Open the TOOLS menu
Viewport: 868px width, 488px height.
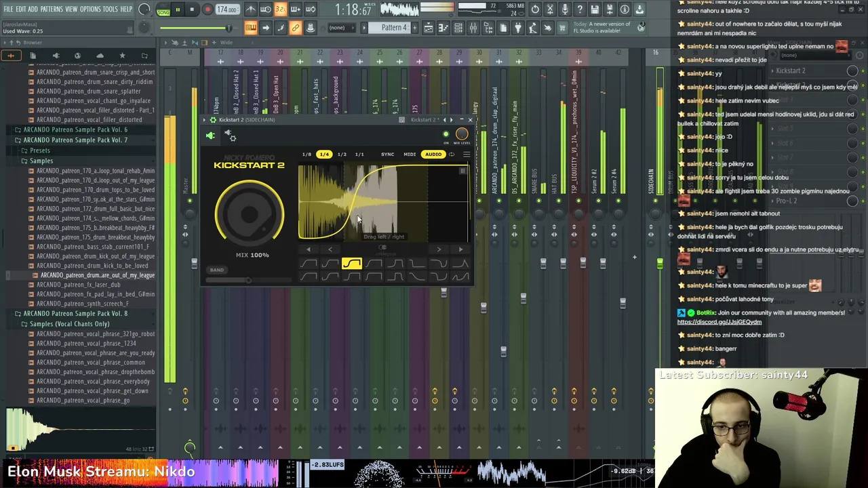click(110, 9)
